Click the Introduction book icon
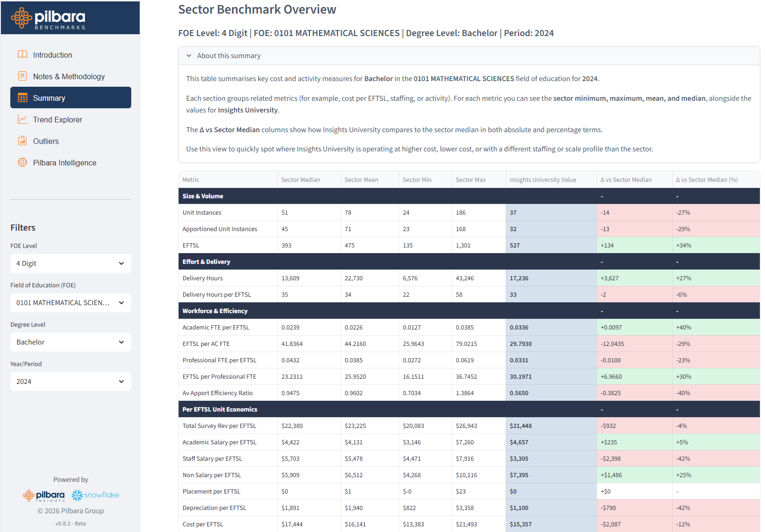Viewport: 765px width, 532px height. 22,54
